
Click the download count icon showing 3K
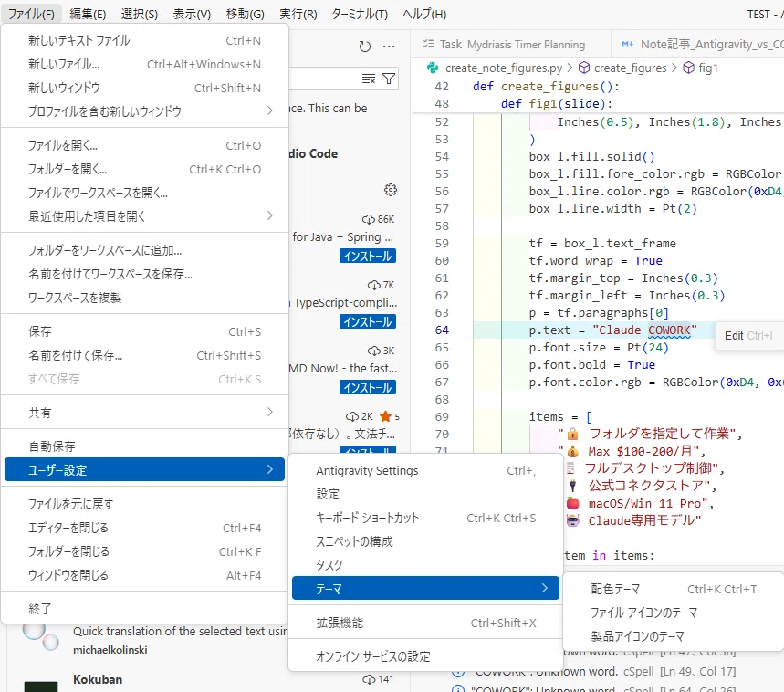(x=373, y=351)
